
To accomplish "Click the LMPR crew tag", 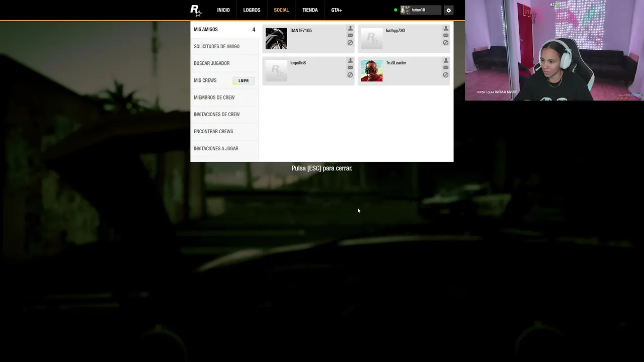I will (x=244, y=80).
